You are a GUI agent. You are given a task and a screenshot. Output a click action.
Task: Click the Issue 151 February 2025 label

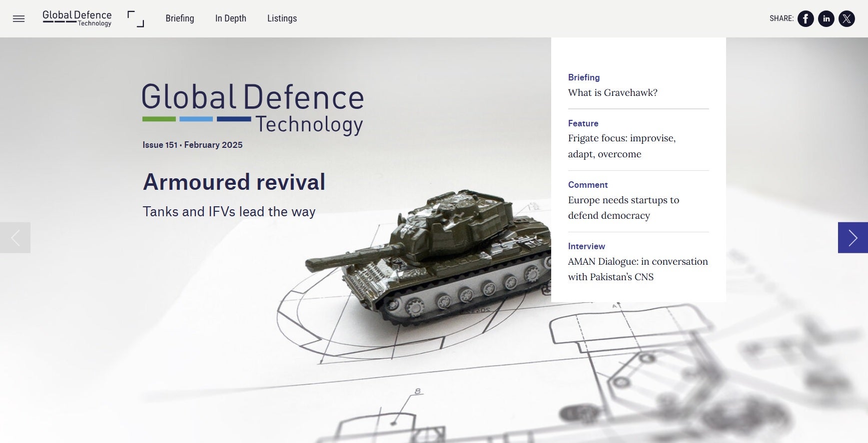(192, 145)
